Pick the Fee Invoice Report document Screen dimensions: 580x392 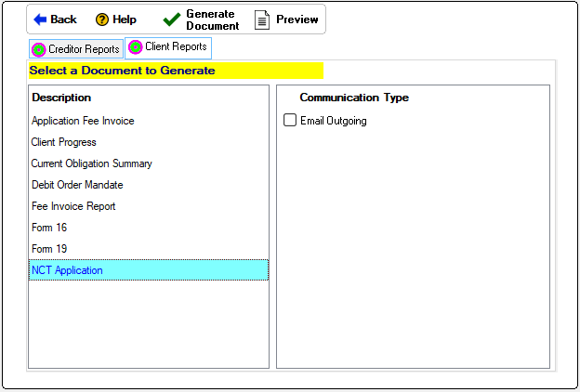click(x=73, y=206)
